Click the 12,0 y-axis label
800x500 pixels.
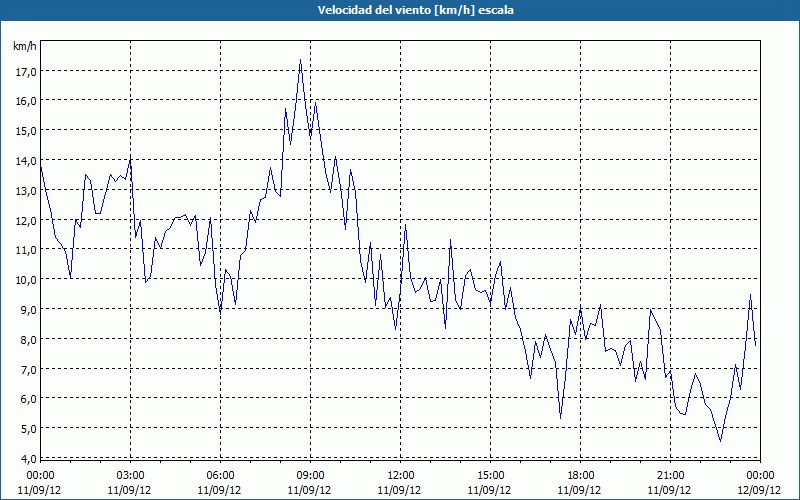click(26, 220)
